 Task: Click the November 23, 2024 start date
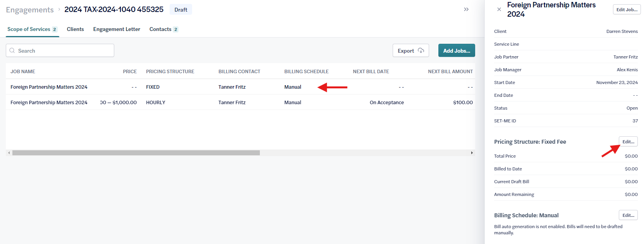[617, 82]
